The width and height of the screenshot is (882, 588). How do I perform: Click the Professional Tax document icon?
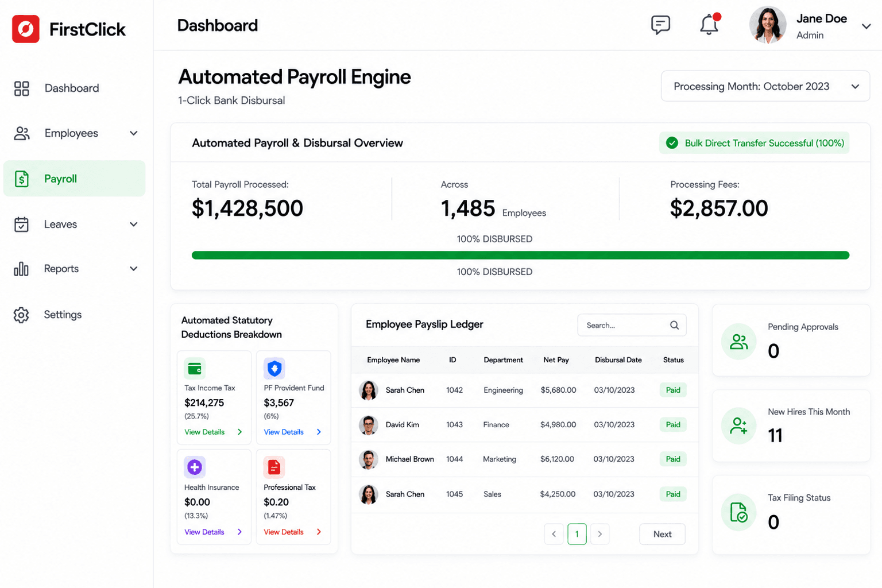tap(274, 467)
